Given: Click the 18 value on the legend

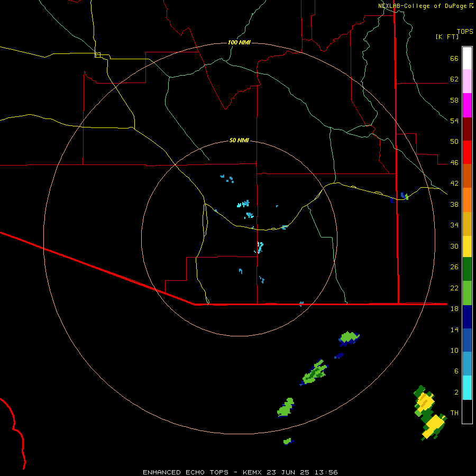Looking at the screenshot, I should click(x=454, y=309).
